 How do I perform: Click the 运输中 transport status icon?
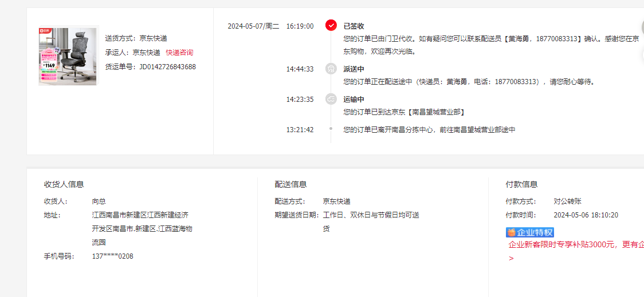point(331,99)
